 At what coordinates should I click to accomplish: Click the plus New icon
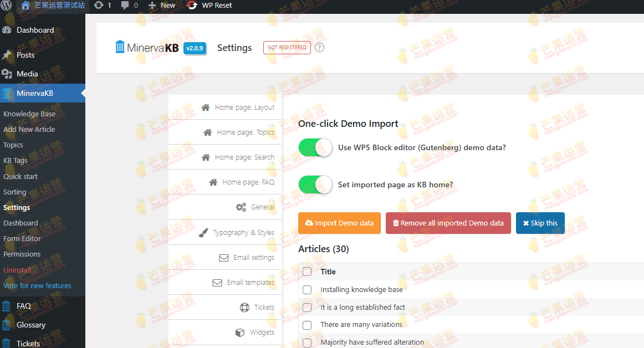click(x=152, y=6)
